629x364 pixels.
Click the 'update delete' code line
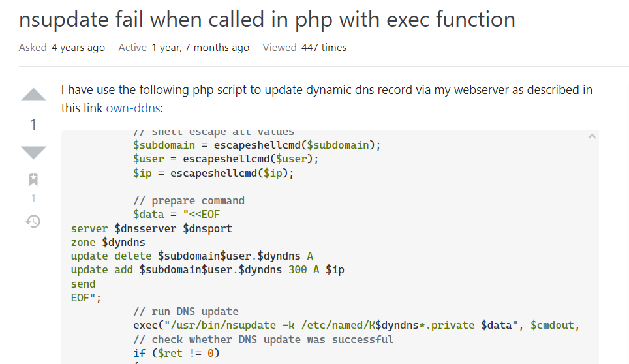click(192, 256)
